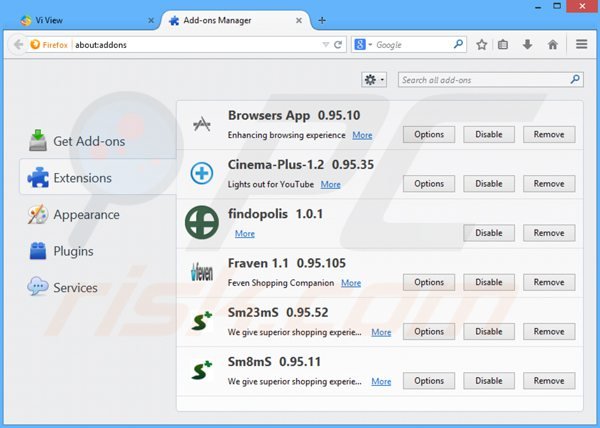Click Feven Shopping Companion description text

(281, 283)
